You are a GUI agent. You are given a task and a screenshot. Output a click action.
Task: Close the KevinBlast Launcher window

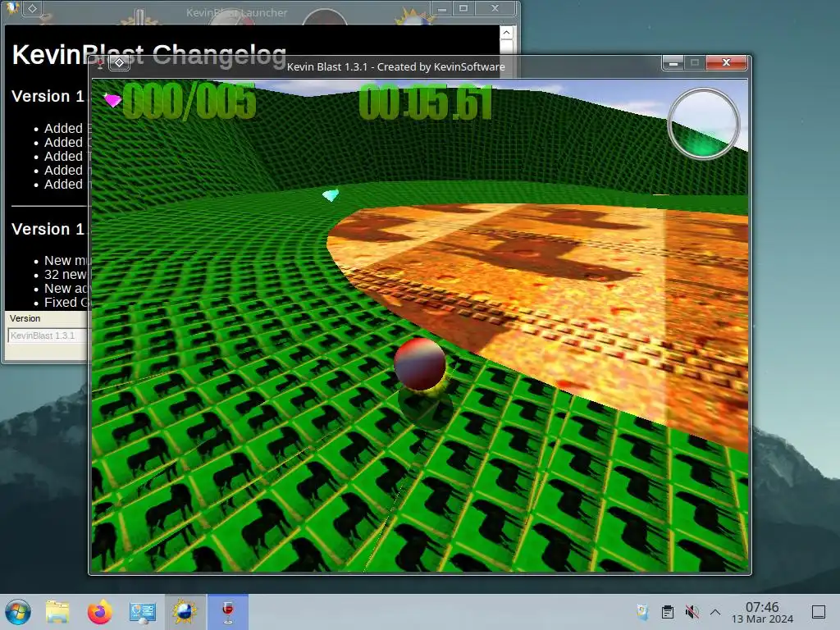495,8
